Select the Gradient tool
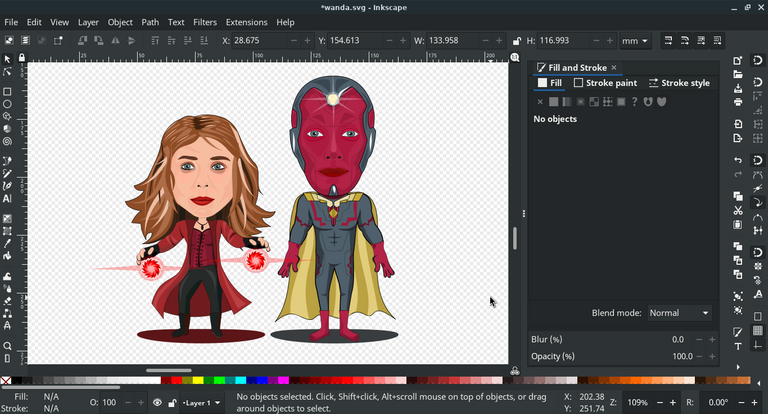 [7, 219]
